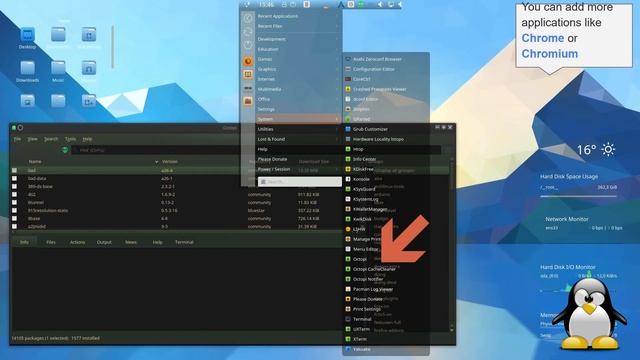Open Menu Editor entry
This screenshot has width=640, height=360.
365,249
